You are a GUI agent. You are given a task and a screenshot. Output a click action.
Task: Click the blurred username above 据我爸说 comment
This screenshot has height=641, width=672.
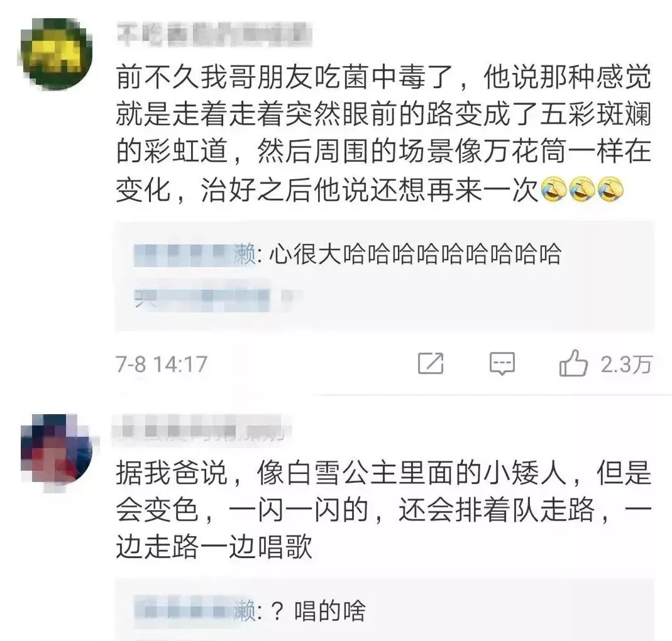coord(201,429)
